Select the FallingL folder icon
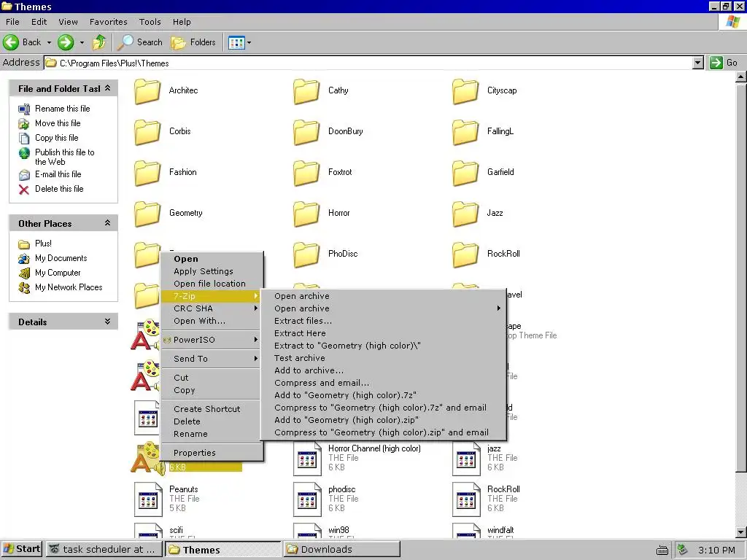The image size is (747, 560). pos(465,132)
